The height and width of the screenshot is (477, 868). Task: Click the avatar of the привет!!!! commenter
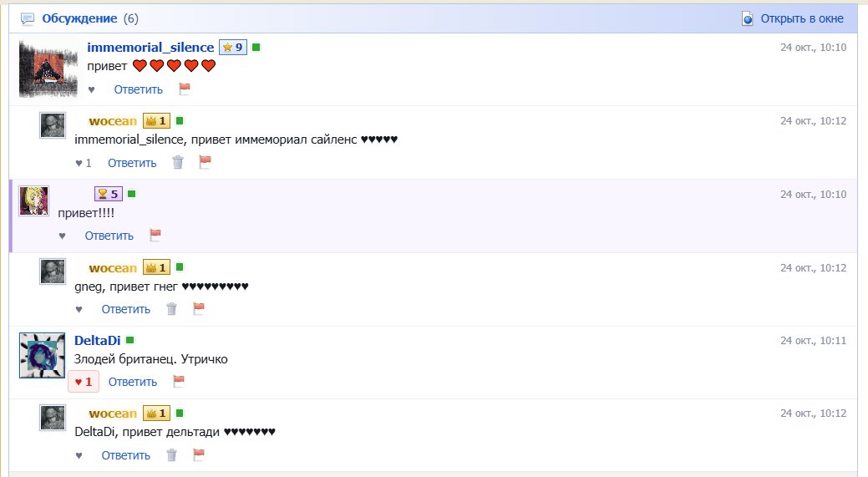[33, 200]
